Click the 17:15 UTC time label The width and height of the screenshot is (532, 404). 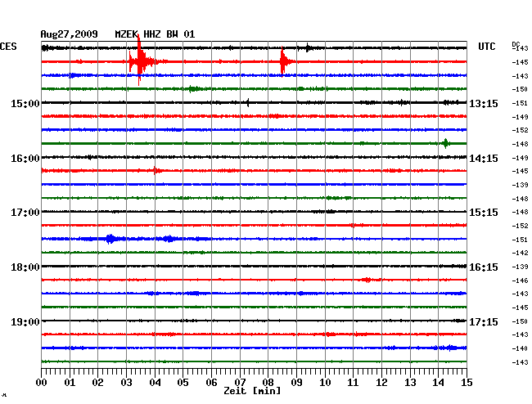click(x=484, y=321)
